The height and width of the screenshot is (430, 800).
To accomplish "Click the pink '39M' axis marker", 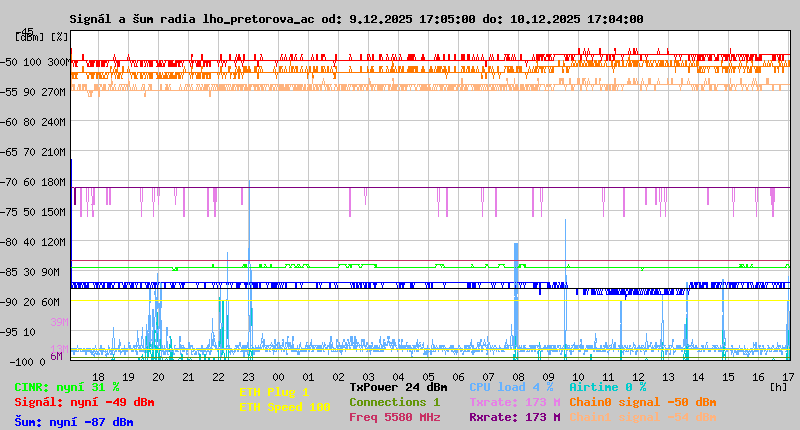I will coord(59,322).
